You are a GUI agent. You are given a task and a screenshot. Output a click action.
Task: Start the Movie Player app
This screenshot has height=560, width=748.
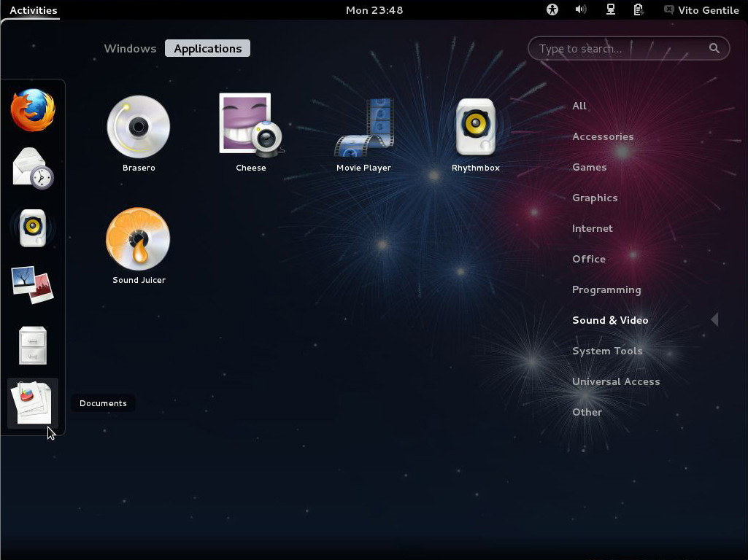coord(363,128)
